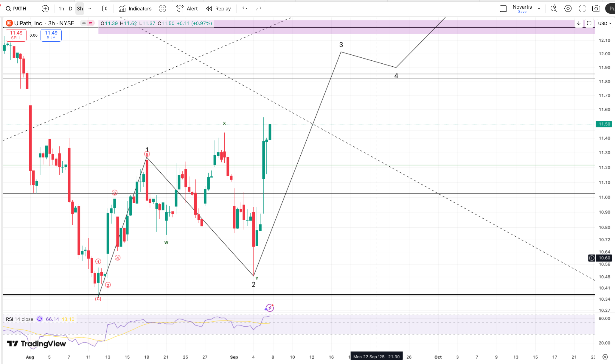Click the Indicators chart icon

pos(122,9)
